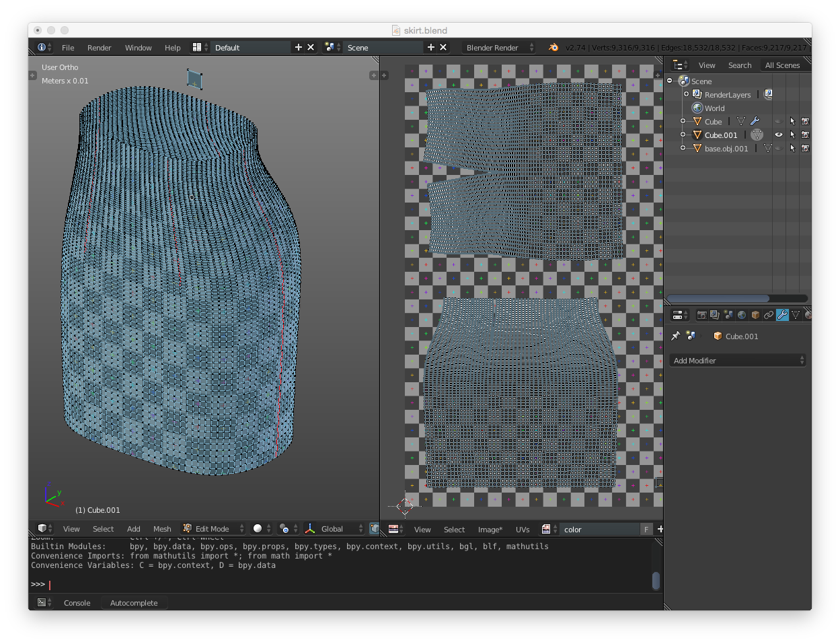840x644 pixels.
Task: Toggle selectability arrow for base.obj.001
Action: (x=792, y=149)
